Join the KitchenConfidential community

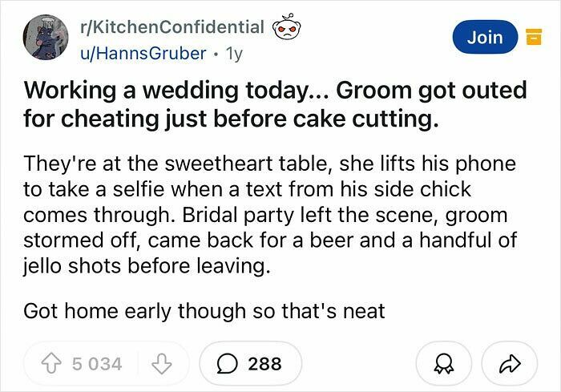point(484,37)
